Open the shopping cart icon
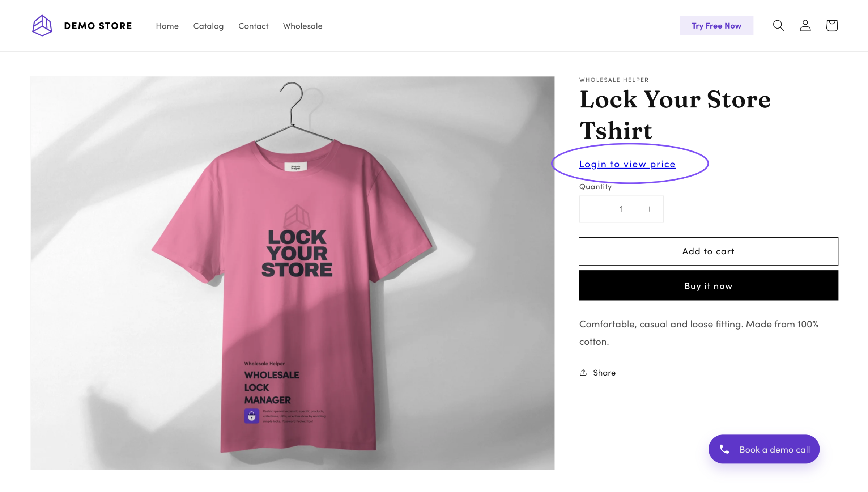Image resolution: width=868 pixels, height=492 pixels. point(832,26)
